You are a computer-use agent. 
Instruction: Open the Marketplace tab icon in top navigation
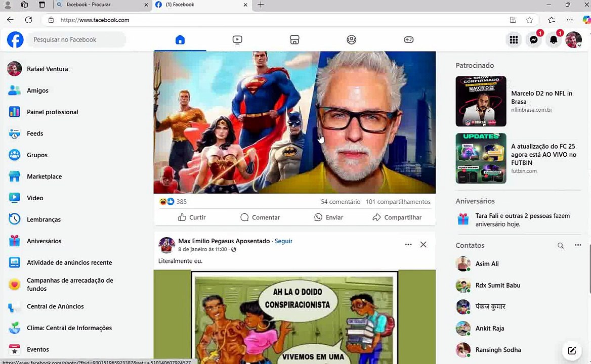294,39
